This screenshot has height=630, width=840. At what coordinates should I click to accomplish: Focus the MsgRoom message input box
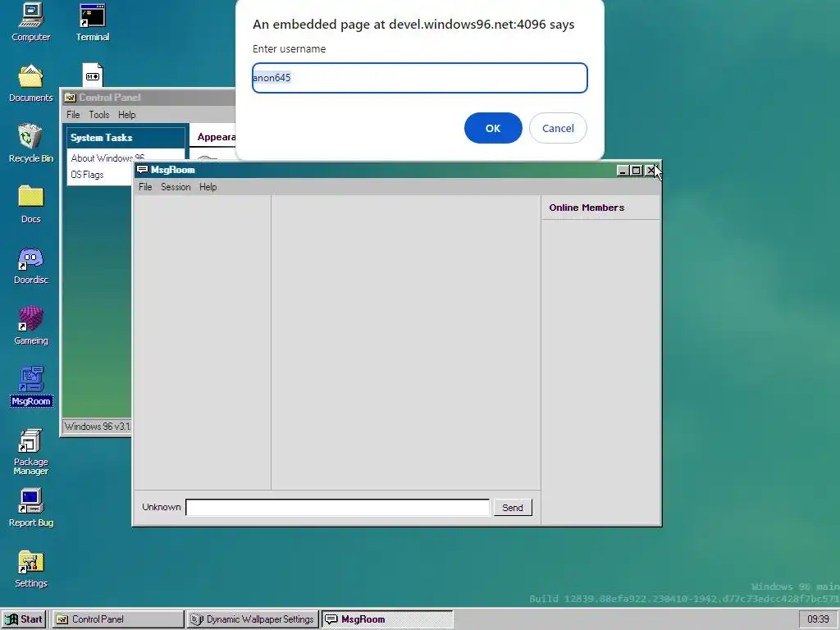point(337,507)
